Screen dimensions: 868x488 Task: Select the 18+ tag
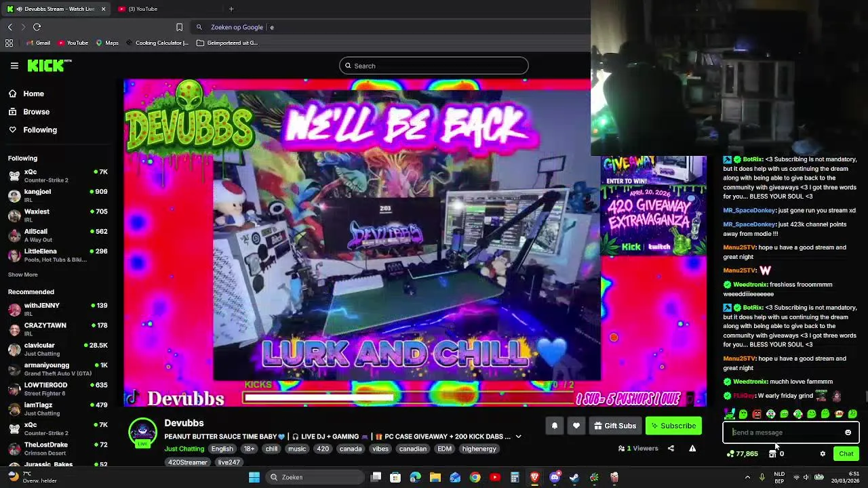(249, 449)
